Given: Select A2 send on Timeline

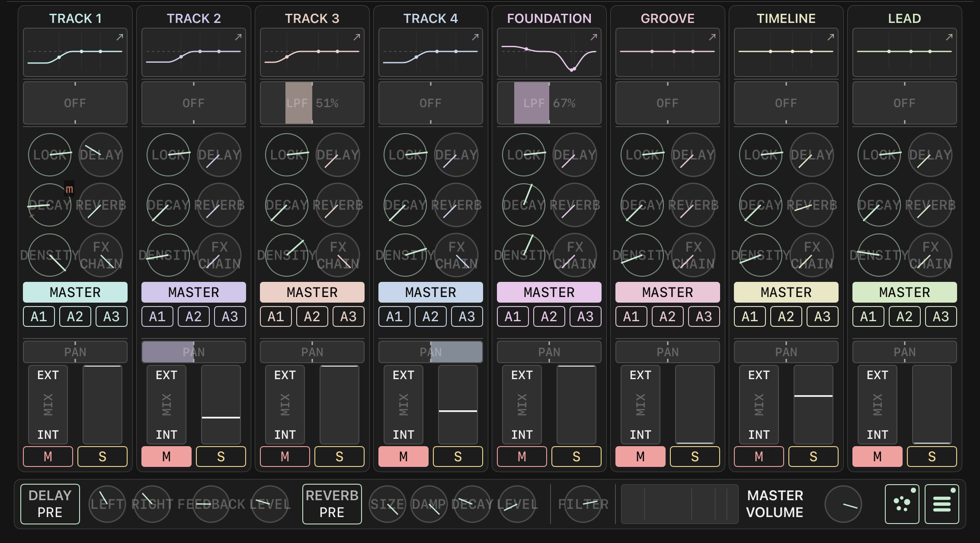Looking at the screenshot, I should coord(786,316).
